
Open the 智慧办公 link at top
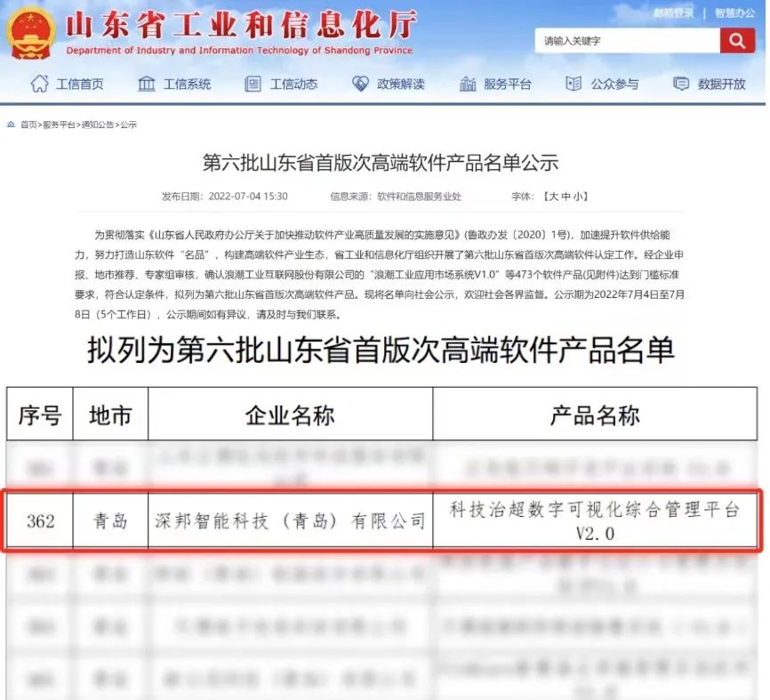pos(734,13)
